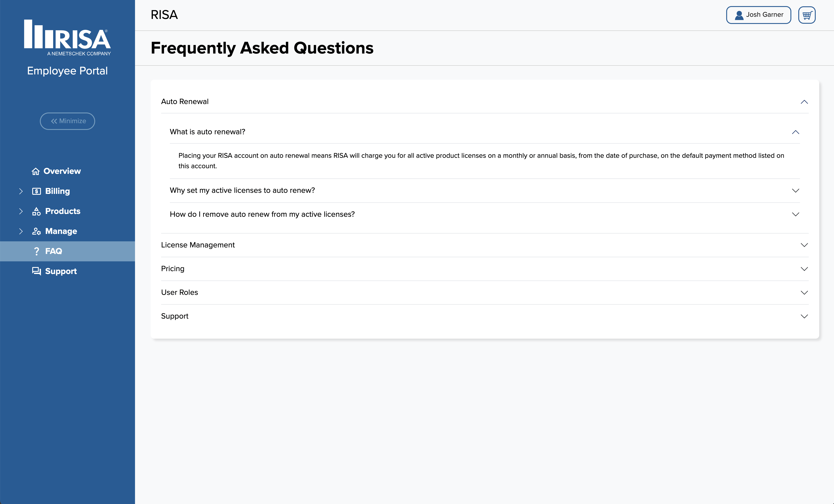Viewport: 834px width, 504px height.
Task: Click the dollar bill icon beside Billing
Action: (36, 192)
